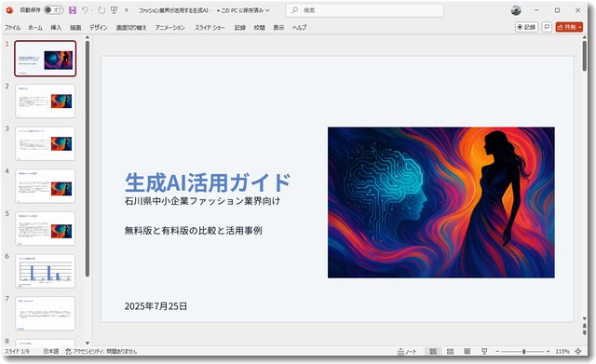596x364 pixels.
Task: Click the 検索 search box
Action: [x=365, y=10]
